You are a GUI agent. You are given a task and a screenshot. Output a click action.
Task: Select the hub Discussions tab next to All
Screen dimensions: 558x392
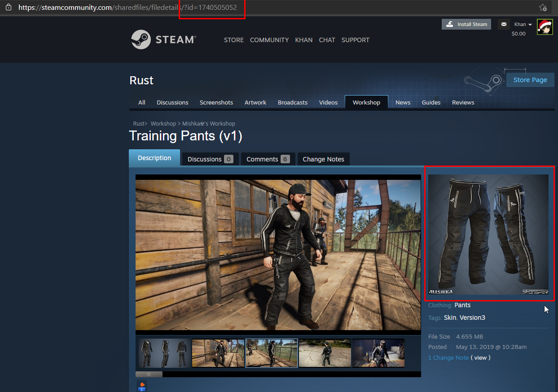tap(172, 102)
